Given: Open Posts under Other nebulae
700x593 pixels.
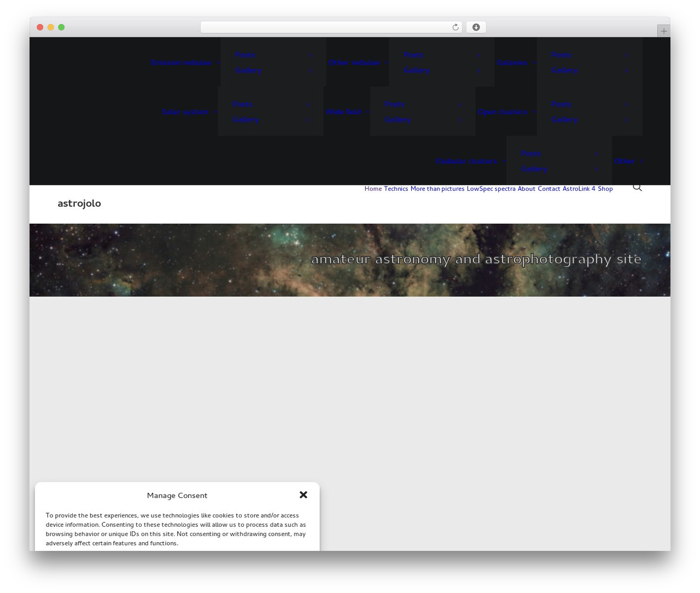Looking at the screenshot, I should (414, 55).
